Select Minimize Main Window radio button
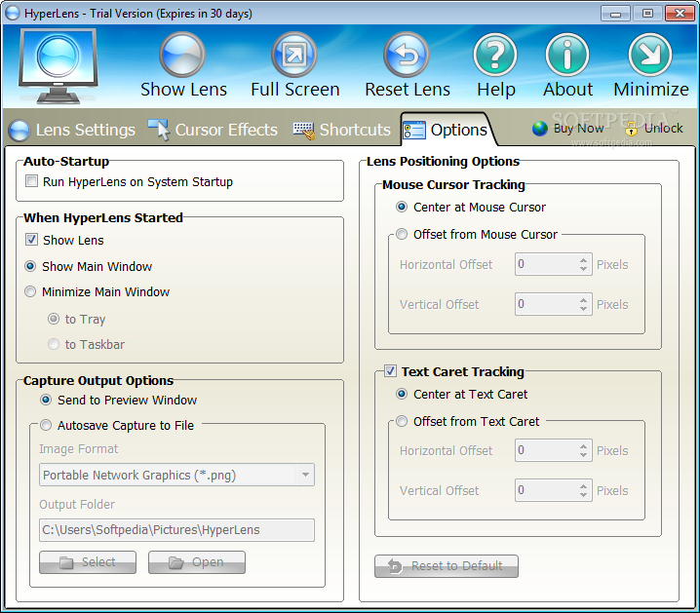 (30, 291)
